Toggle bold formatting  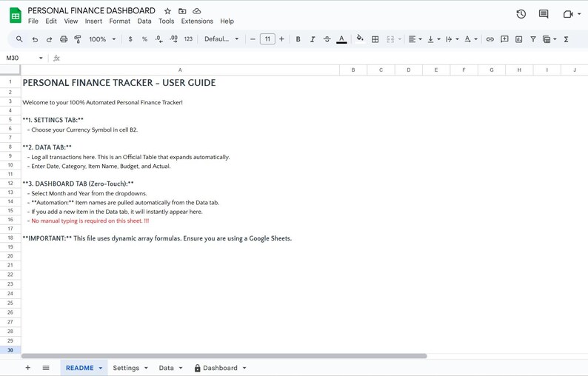pyautogui.click(x=298, y=39)
